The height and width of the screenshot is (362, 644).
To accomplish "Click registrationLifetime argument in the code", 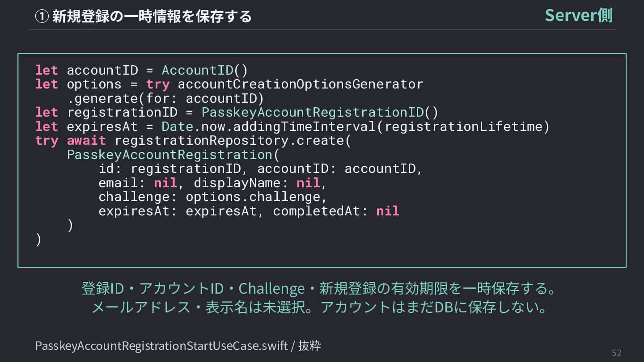I will pyautogui.click(x=463, y=126).
